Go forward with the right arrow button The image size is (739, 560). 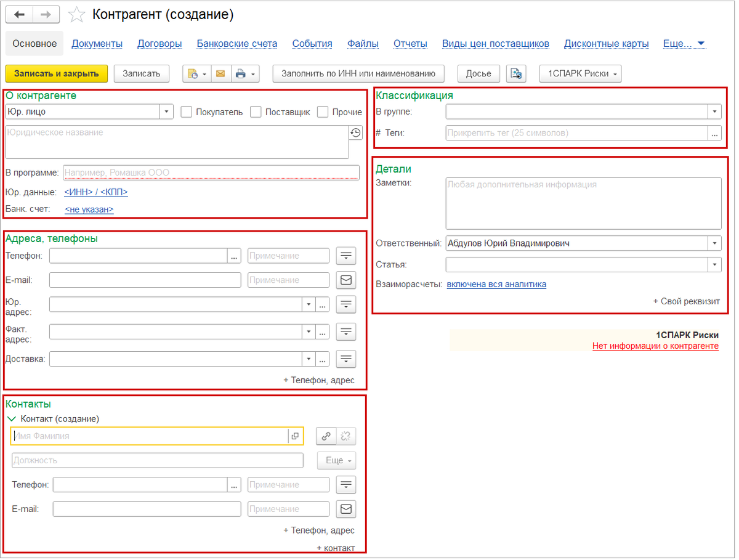tap(46, 14)
